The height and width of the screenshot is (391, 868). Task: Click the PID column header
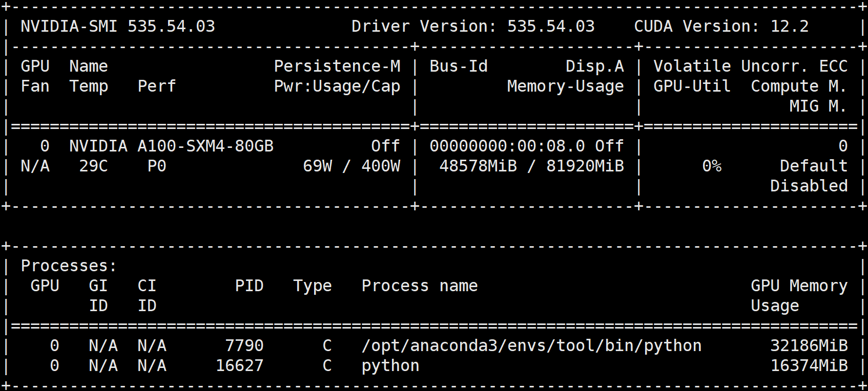coord(250,286)
